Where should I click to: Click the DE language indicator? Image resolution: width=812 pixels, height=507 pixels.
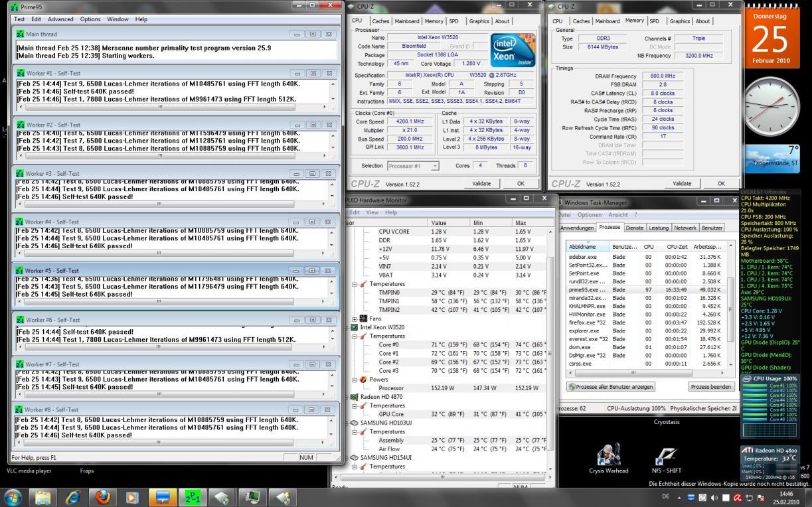pos(665,497)
